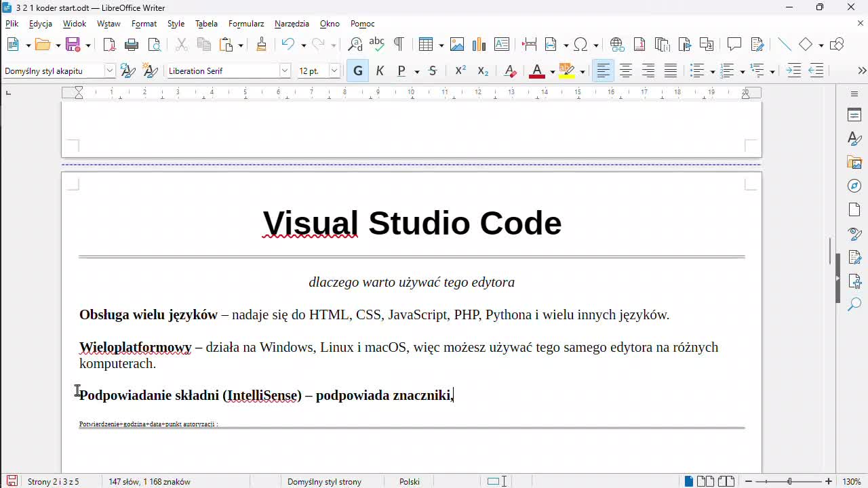Insert a chart using the toolbar
The width and height of the screenshot is (868, 488).
[x=479, y=44]
